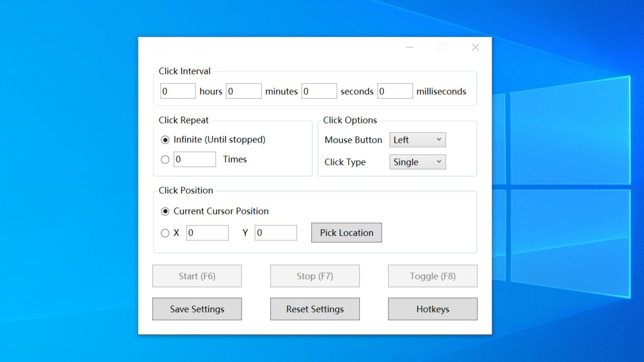This screenshot has height=362, width=644.
Task: Expand the Mouse Button selector showing Left
Action: (417, 140)
